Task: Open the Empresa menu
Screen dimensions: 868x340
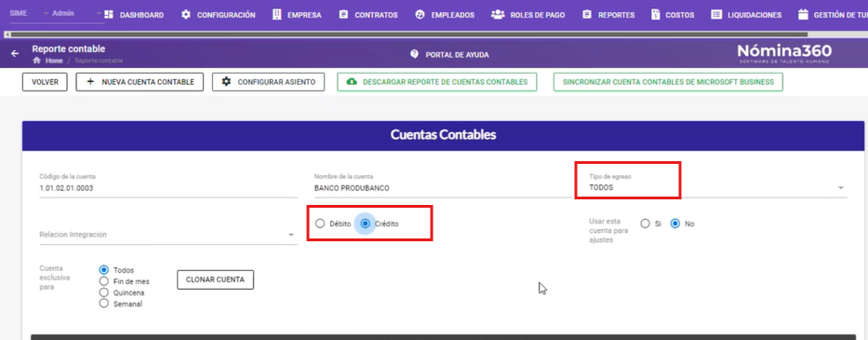Action: (x=297, y=15)
